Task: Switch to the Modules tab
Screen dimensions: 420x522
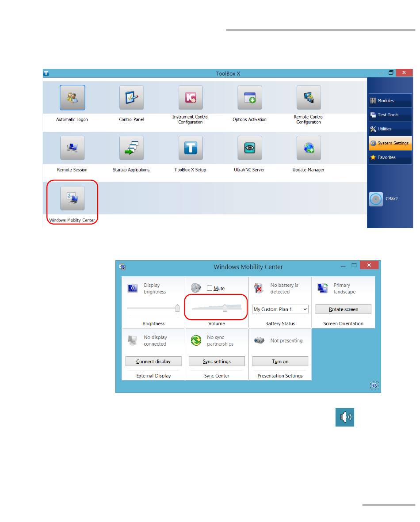Action: [x=390, y=100]
